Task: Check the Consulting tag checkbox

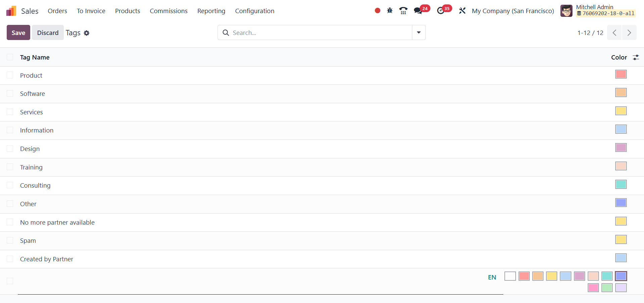Action: click(10, 185)
